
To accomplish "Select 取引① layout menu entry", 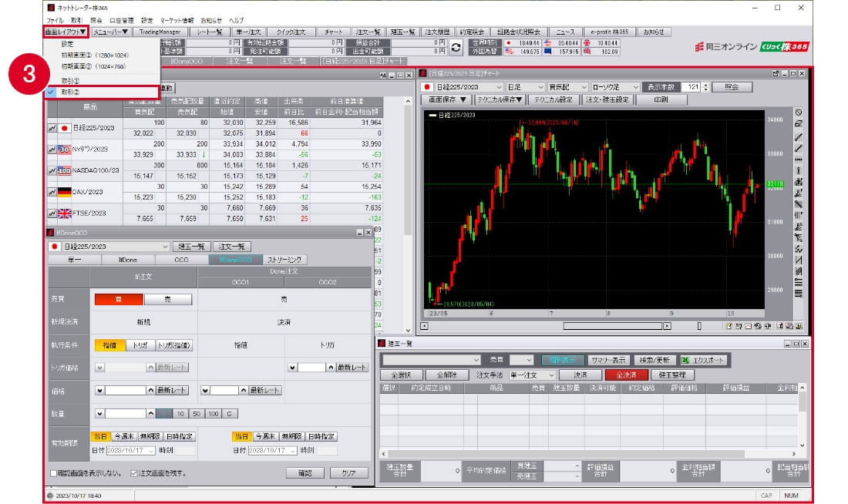I will [x=70, y=81].
